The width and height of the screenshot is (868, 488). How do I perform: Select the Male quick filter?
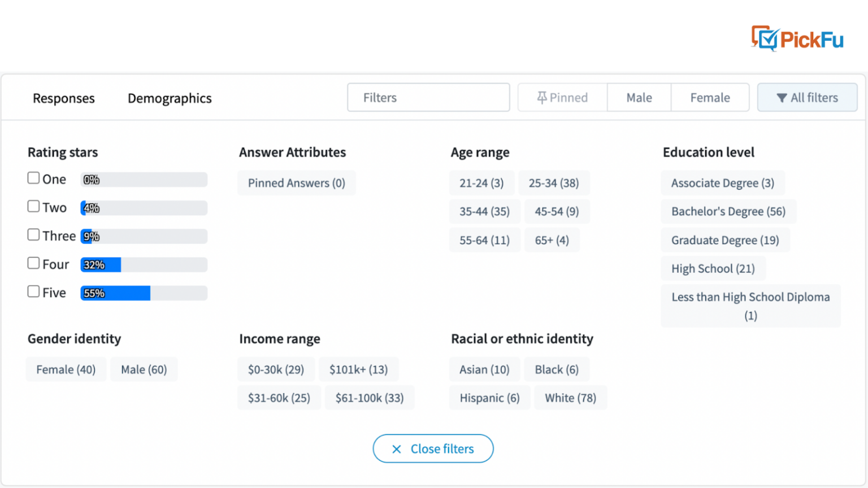(639, 97)
